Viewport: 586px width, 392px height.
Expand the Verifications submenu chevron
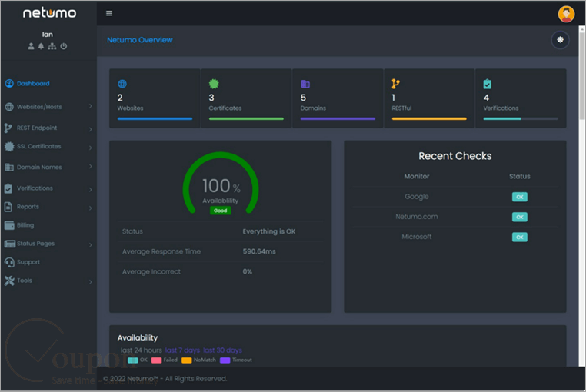pos(91,189)
